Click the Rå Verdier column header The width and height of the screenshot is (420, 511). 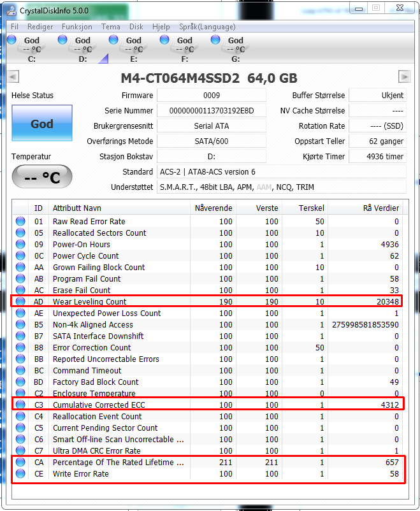(366, 208)
